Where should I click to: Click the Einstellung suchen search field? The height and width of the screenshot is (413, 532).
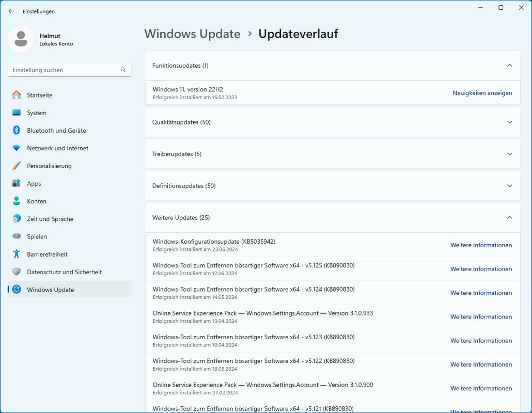point(70,70)
